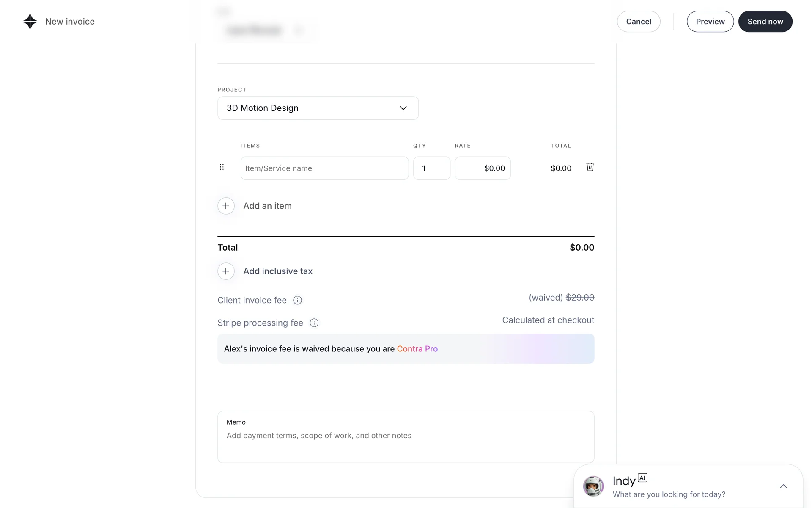The image size is (812, 508).
Task: Click the drag handle beside the item row
Action: click(222, 167)
